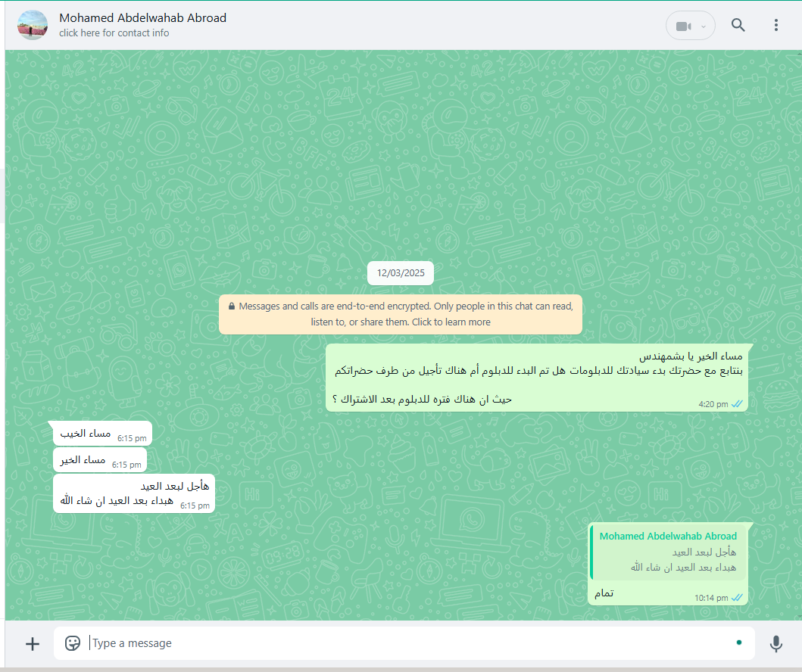Click the lock icon in encryption notice
Image resolution: width=802 pixels, height=672 pixels.
(x=232, y=306)
